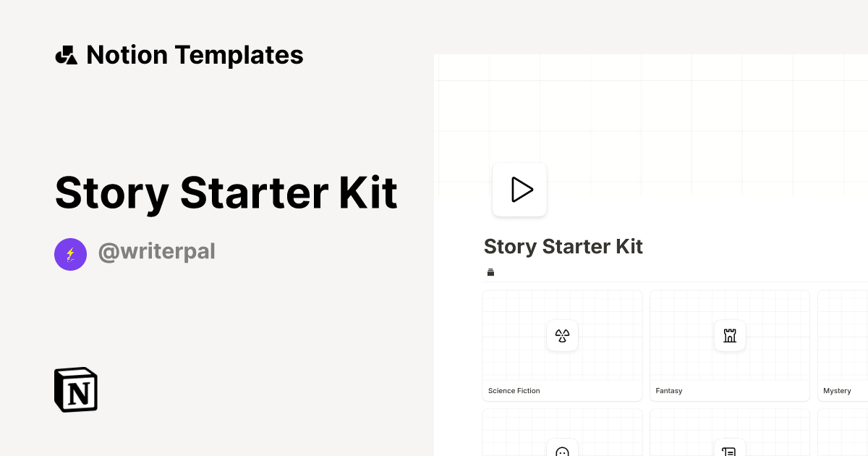Click the smiley face icon on the lower-left card

(562, 452)
